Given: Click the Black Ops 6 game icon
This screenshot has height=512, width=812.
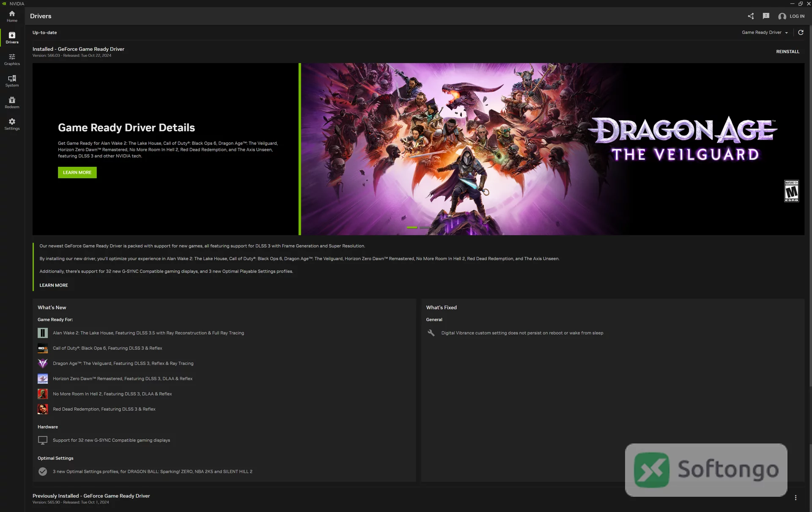Looking at the screenshot, I should pos(43,348).
